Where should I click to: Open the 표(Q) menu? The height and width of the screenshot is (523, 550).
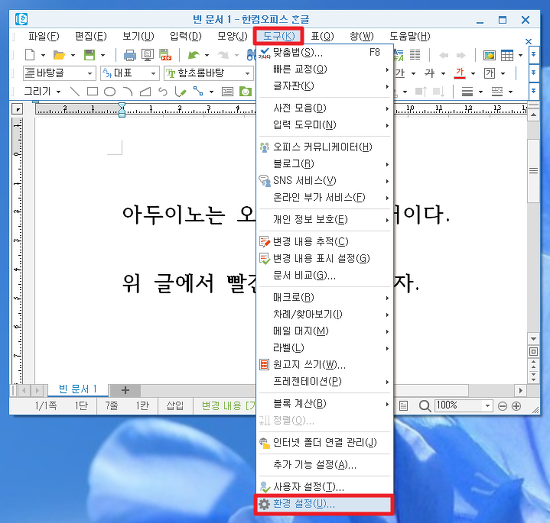tap(322, 36)
